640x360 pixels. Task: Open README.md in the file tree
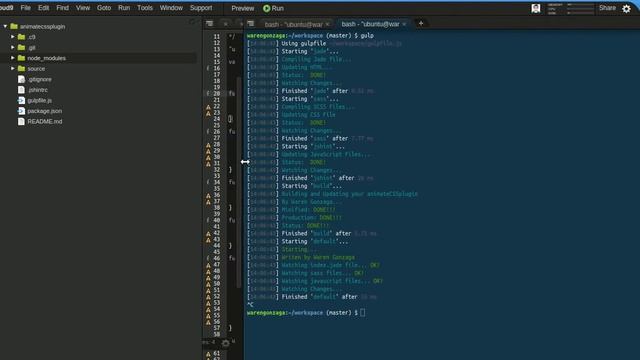tap(44, 122)
